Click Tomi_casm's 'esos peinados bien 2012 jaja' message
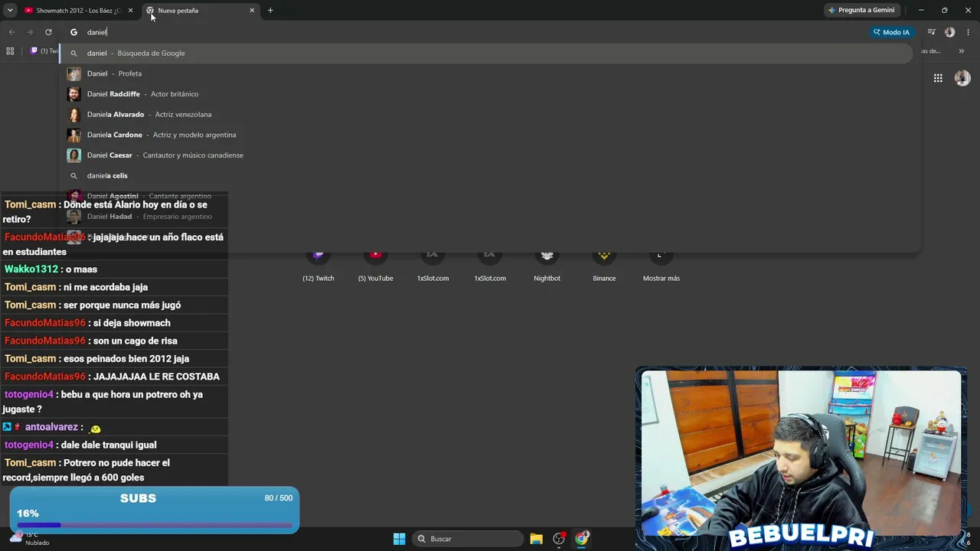 114,359
